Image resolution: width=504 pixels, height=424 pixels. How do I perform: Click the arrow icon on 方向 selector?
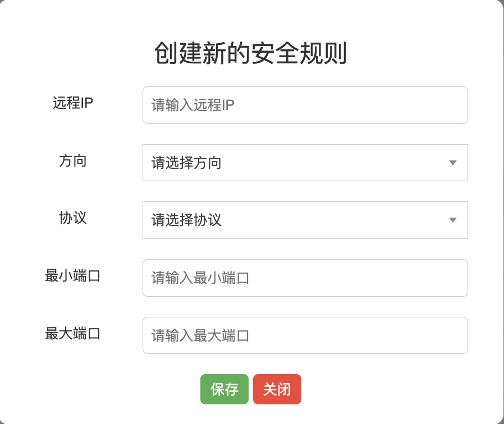pos(453,163)
